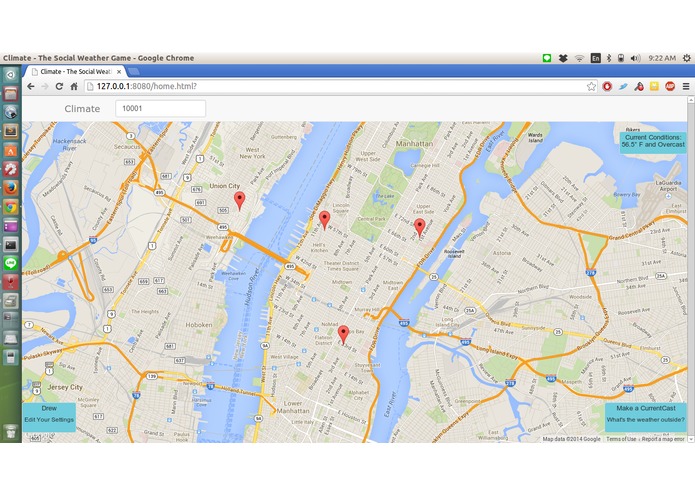Screen dimensions: 695x494
Task: Click the Secaucus map label
Action: pyautogui.click(x=127, y=147)
